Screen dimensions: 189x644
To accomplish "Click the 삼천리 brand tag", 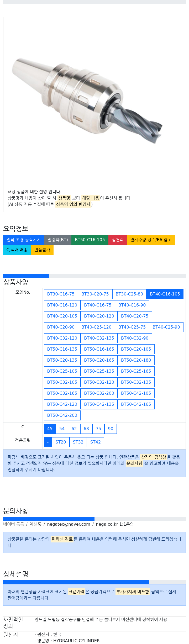I will click(x=118, y=240).
